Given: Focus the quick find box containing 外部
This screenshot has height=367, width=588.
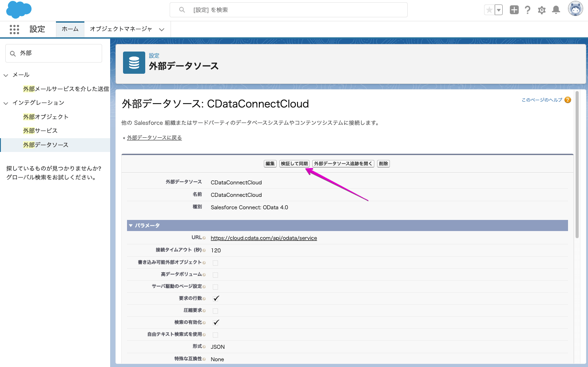Looking at the screenshot, I should point(54,53).
